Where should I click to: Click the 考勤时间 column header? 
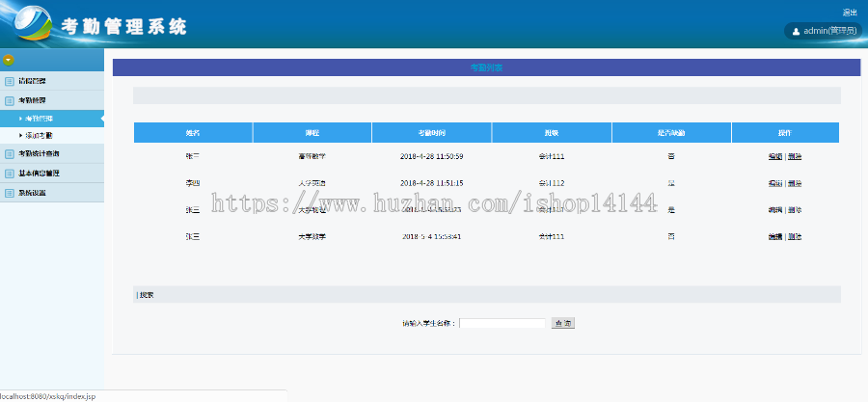click(432, 133)
